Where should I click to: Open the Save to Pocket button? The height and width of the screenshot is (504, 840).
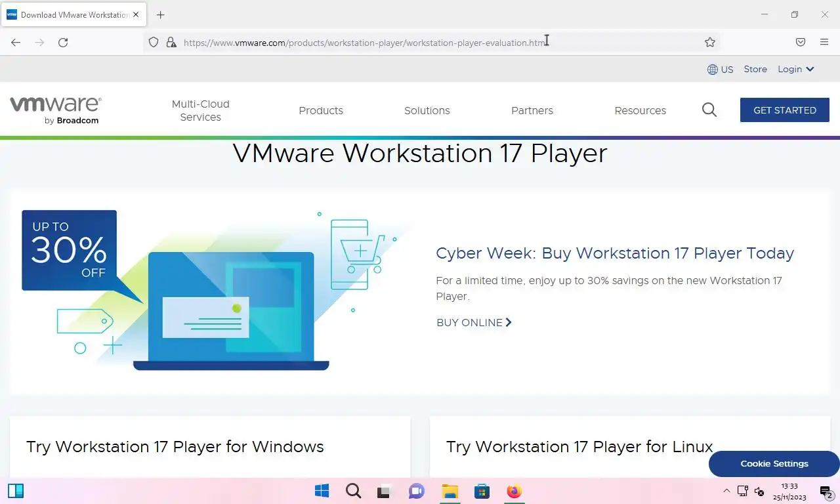[801, 42]
